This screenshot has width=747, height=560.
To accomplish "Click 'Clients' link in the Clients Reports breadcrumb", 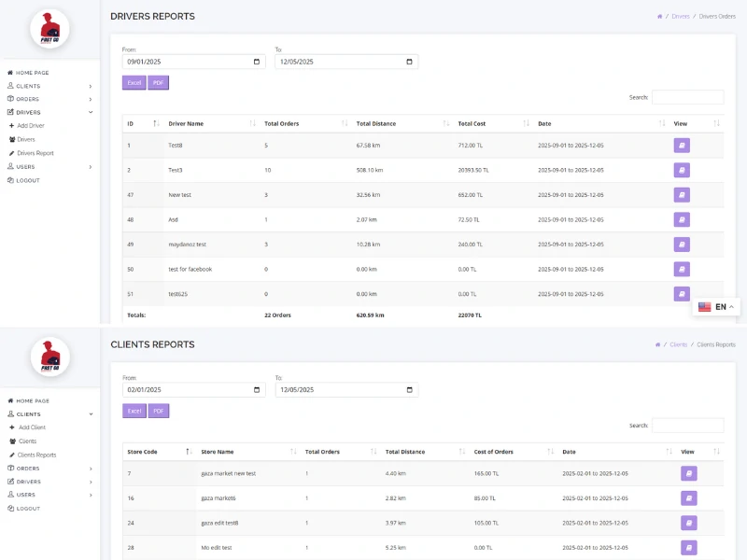I will [x=678, y=344].
